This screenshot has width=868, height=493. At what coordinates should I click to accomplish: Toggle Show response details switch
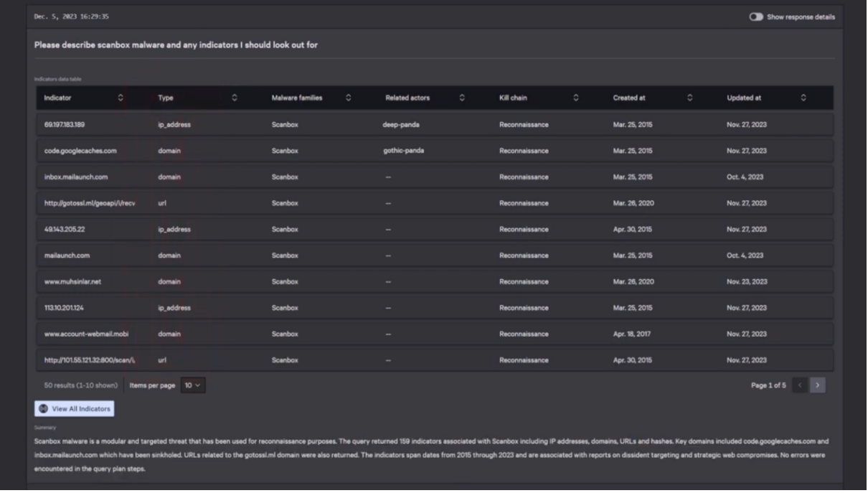[756, 17]
